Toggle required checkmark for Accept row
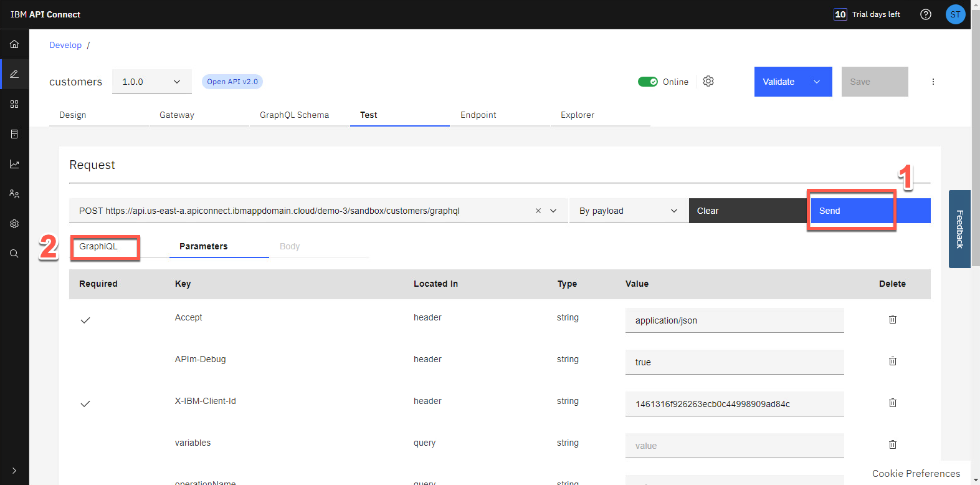The height and width of the screenshot is (485, 980). point(85,320)
